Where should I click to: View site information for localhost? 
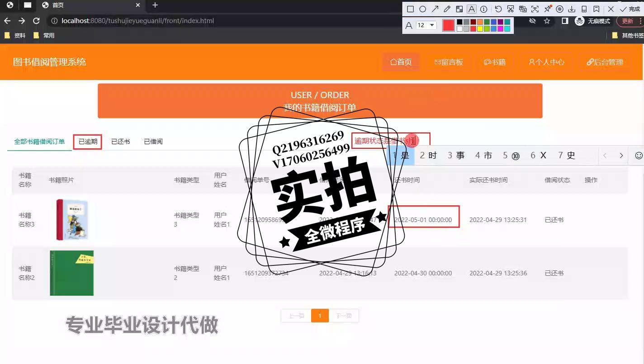[x=54, y=21]
